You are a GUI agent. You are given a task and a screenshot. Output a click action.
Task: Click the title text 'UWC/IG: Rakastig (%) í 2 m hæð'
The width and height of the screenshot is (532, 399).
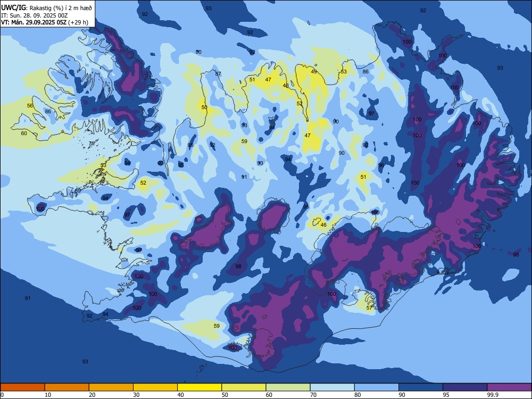[x=46, y=7]
